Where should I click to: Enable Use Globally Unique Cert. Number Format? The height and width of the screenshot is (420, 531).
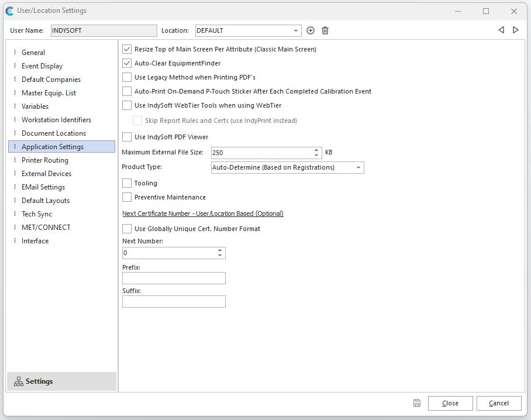(127, 229)
